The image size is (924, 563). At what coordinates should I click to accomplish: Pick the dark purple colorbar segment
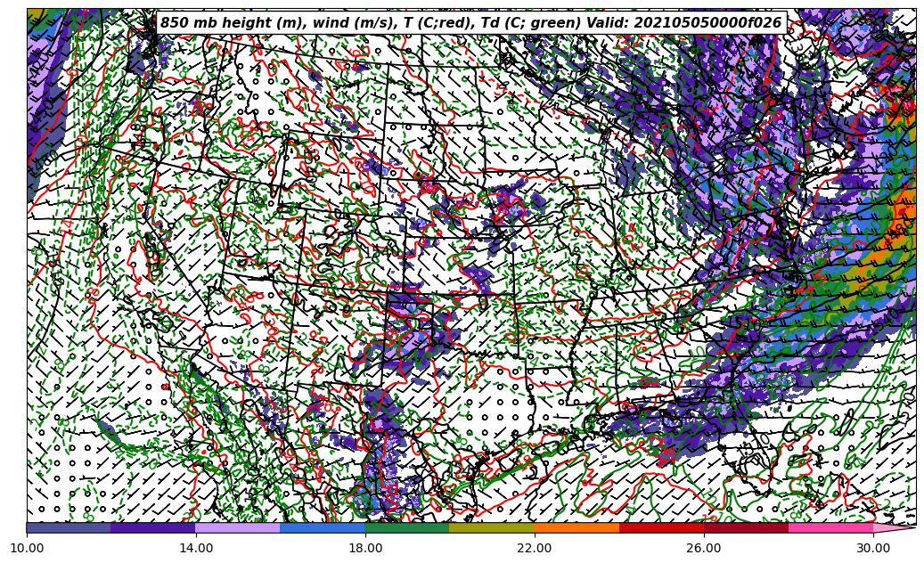click(x=153, y=527)
